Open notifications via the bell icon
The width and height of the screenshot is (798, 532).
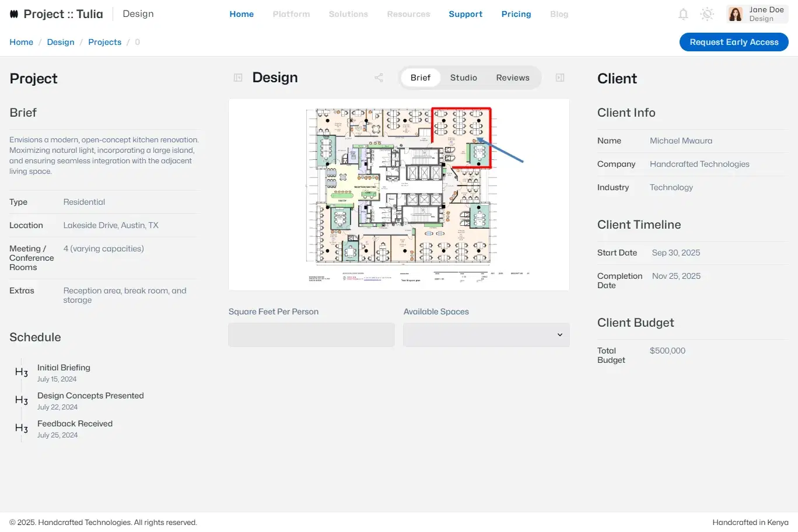(x=682, y=13)
